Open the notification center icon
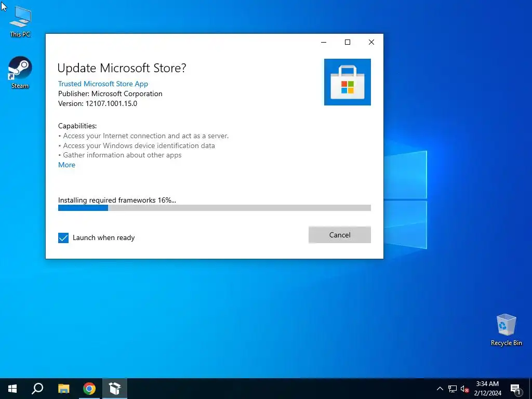The image size is (532, 399). point(515,389)
